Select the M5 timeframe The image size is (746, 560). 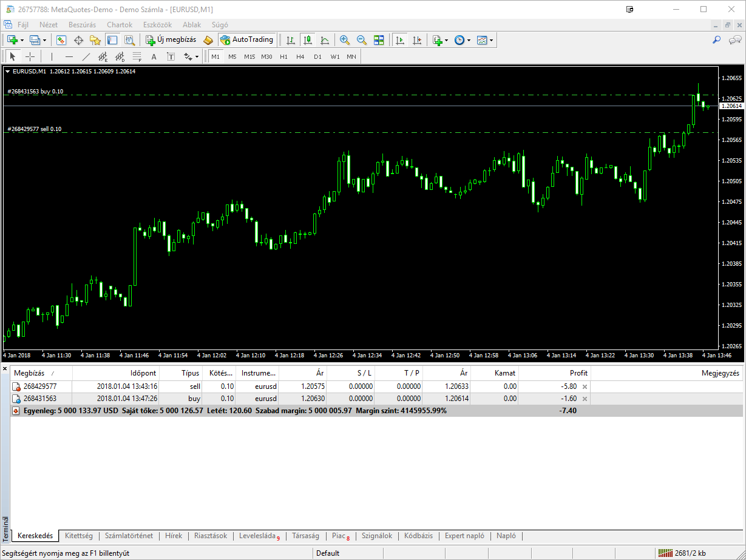232,56
